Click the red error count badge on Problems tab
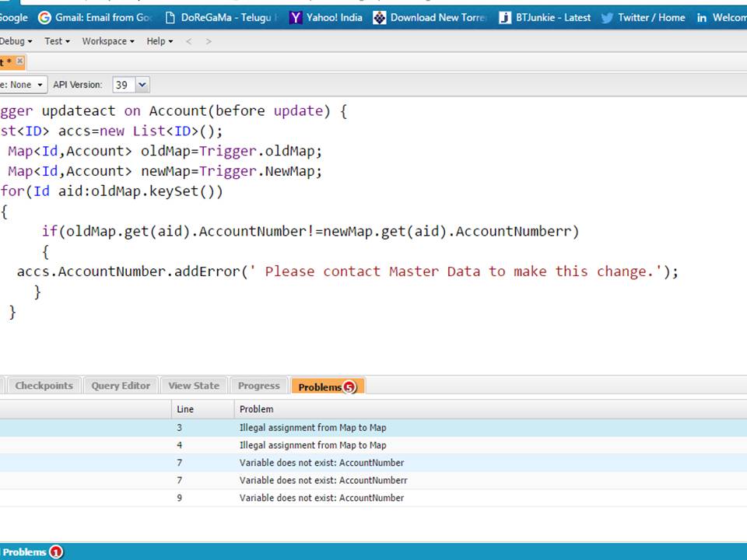 pos(349,387)
